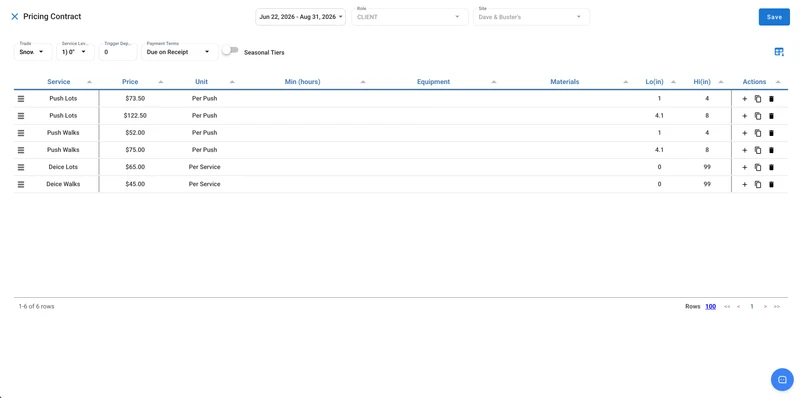Click the Hi(in) column sort arrow
Image resolution: width=800 pixels, height=398 pixels.
pos(721,82)
